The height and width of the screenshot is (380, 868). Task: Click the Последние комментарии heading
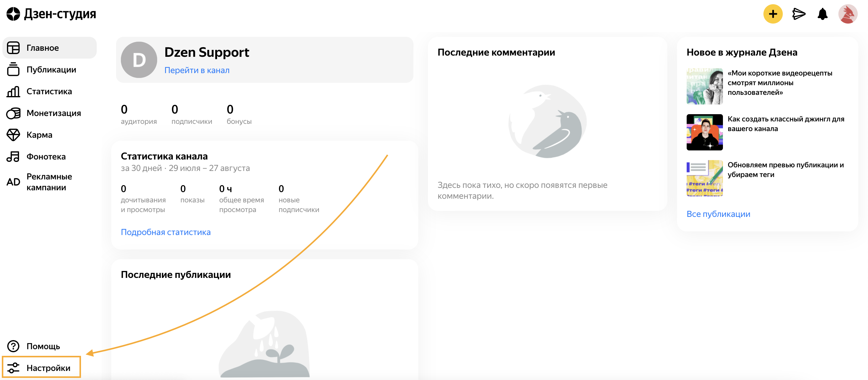coord(496,52)
